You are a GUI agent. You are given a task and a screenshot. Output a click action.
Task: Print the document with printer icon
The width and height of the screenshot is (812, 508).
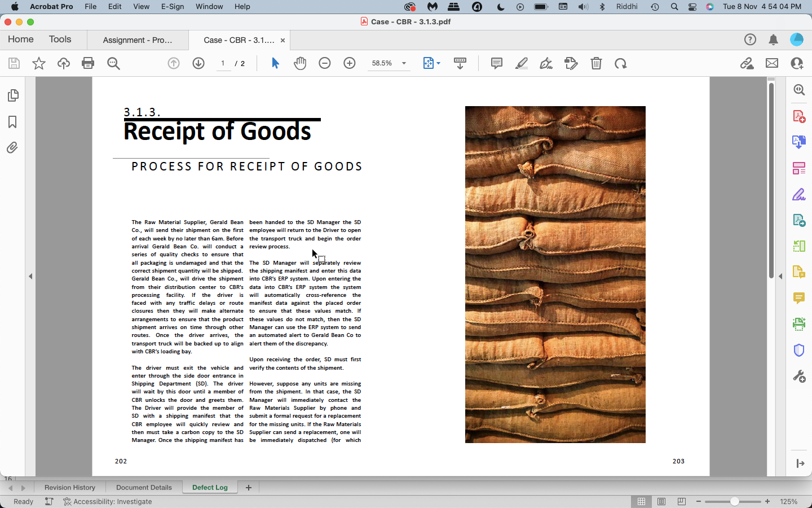88,63
